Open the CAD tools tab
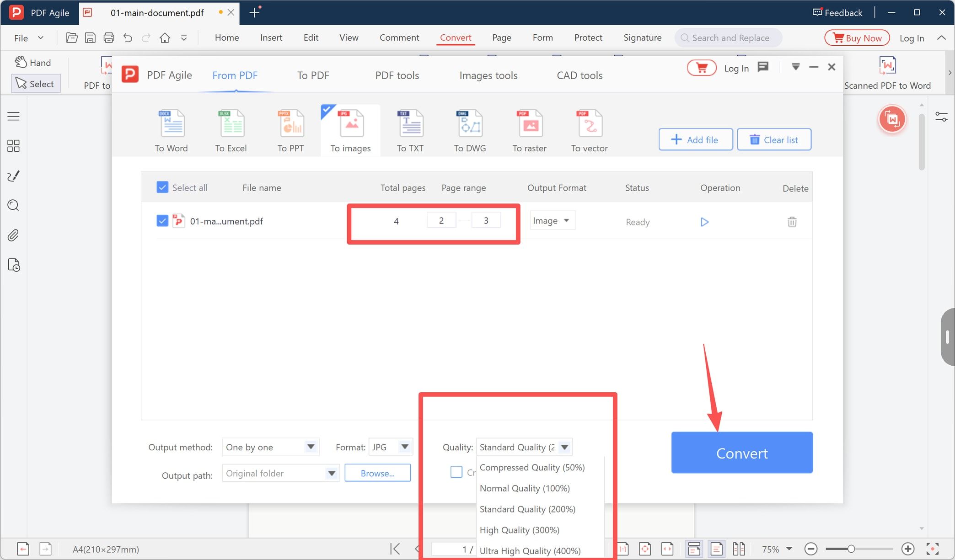 579,75
